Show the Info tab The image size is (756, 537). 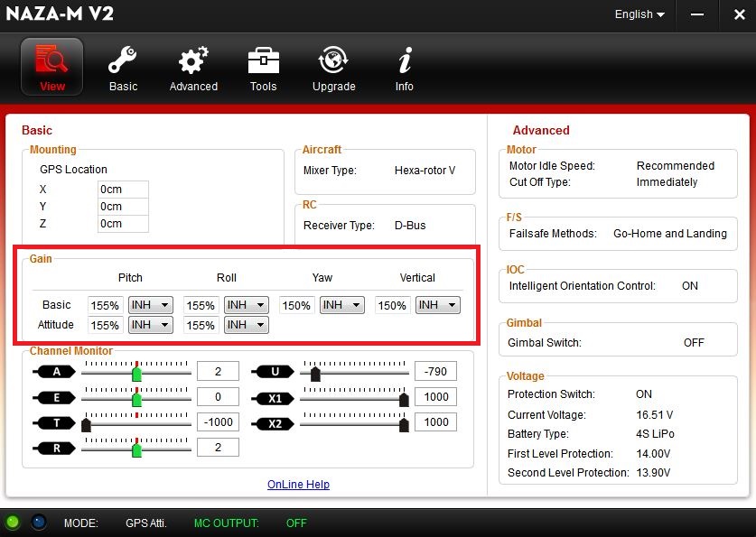tap(404, 68)
